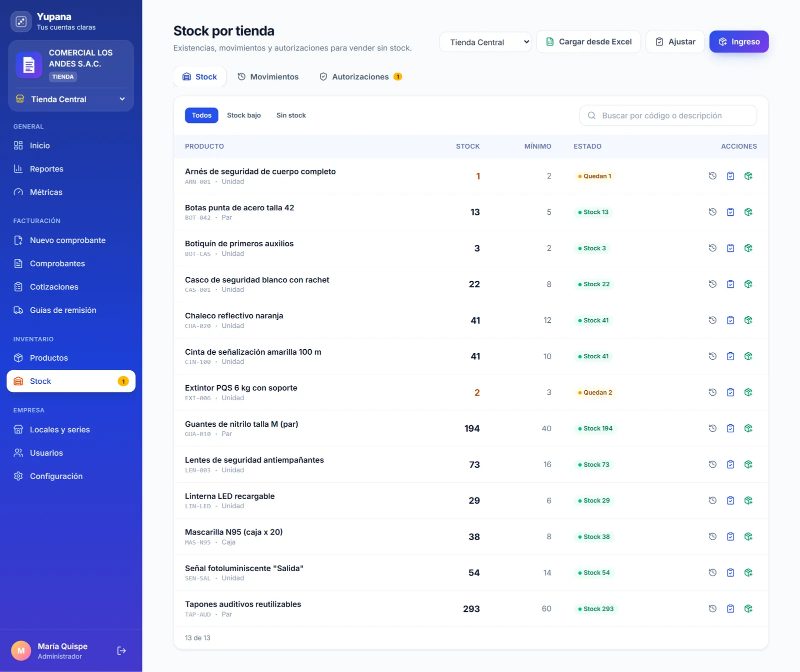The height and width of the screenshot is (672, 800).
Task: Open Configuración in the sidebar
Action: point(71,476)
